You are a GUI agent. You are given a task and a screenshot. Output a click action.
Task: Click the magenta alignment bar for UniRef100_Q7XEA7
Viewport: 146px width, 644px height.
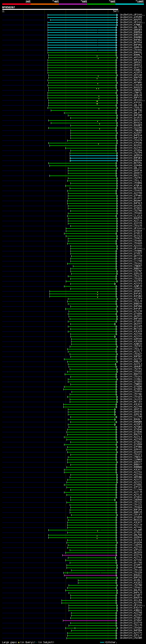[x=90, y=620]
